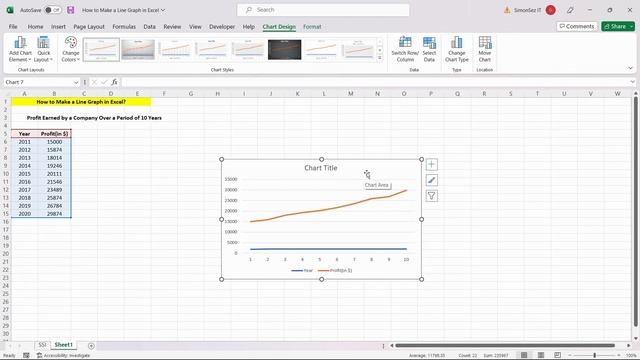Open Add Chart Element menu
640x360 pixels.
pos(20,49)
